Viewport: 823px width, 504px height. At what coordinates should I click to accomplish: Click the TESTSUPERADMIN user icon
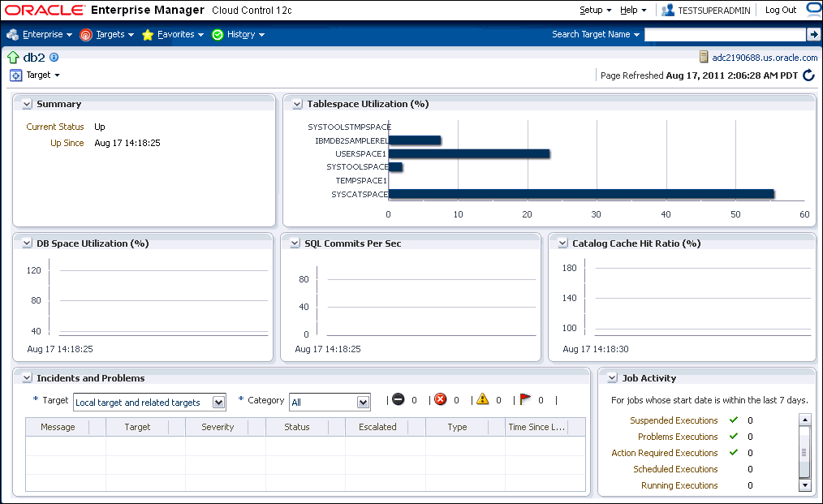coord(668,10)
